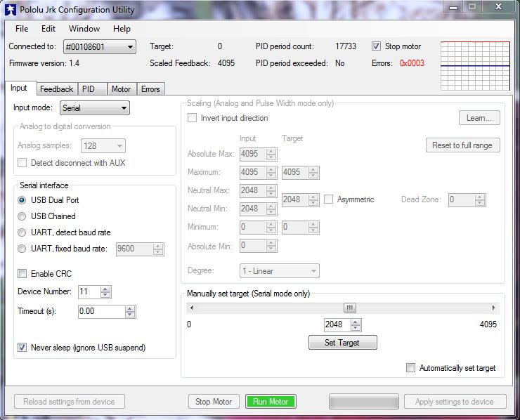520x420 pixels.
Task: Click the Firmware version: 1.4 label
Action: (x=44, y=63)
